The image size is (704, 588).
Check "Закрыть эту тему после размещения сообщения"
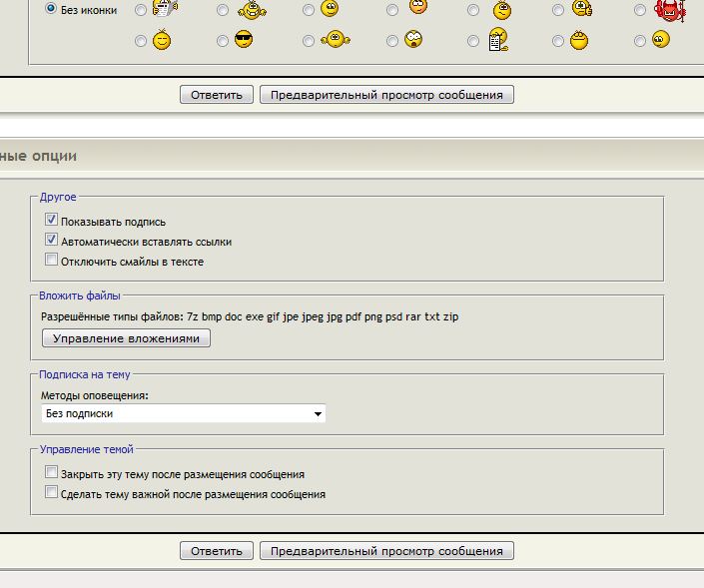[51, 473]
